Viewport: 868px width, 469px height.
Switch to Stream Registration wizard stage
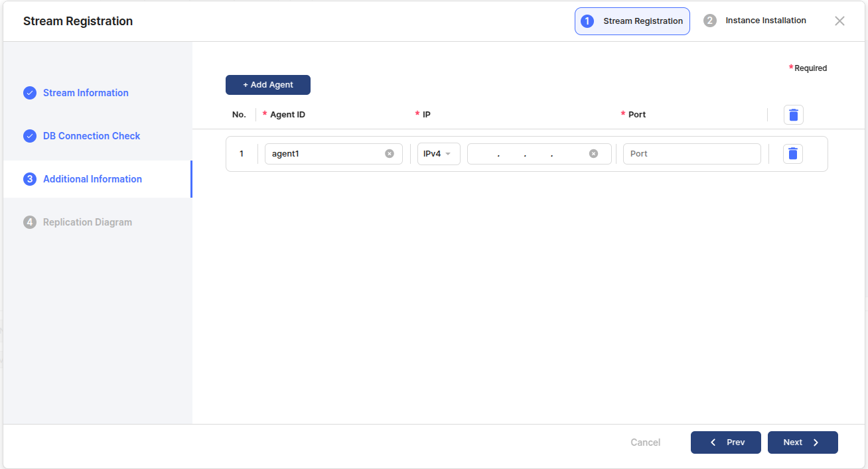pyautogui.click(x=632, y=21)
